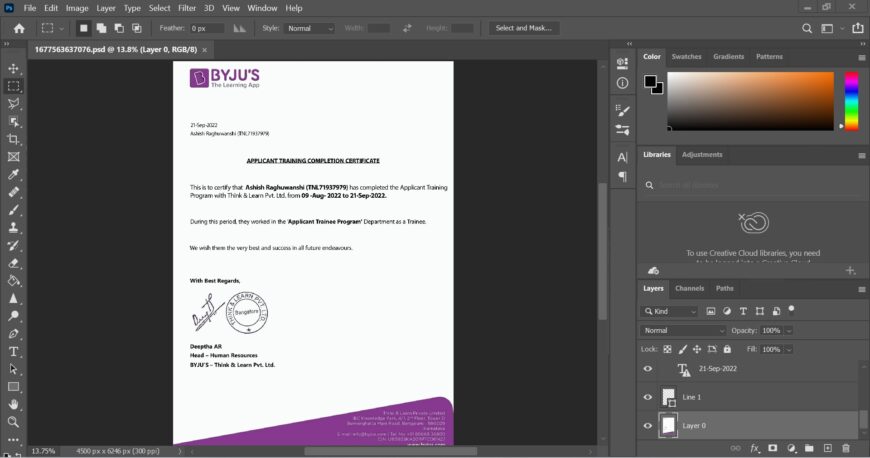870x458 pixels.
Task: Select the Pen tool
Action: click(13, 334)
